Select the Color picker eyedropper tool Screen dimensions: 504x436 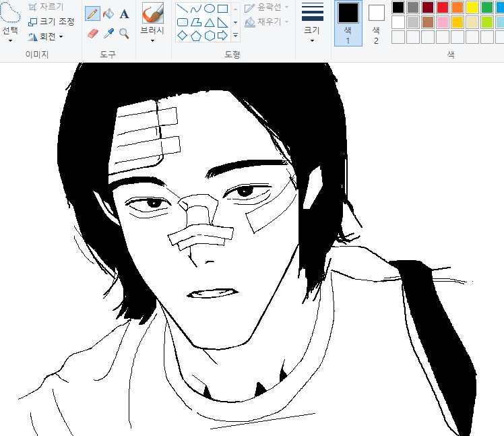(x=108, y=34)
